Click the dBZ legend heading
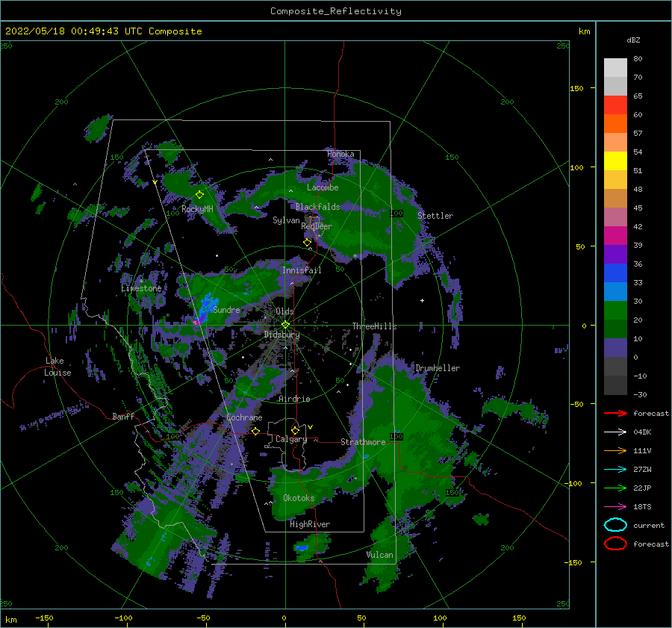The image size is (672, 628). point(633,40)
